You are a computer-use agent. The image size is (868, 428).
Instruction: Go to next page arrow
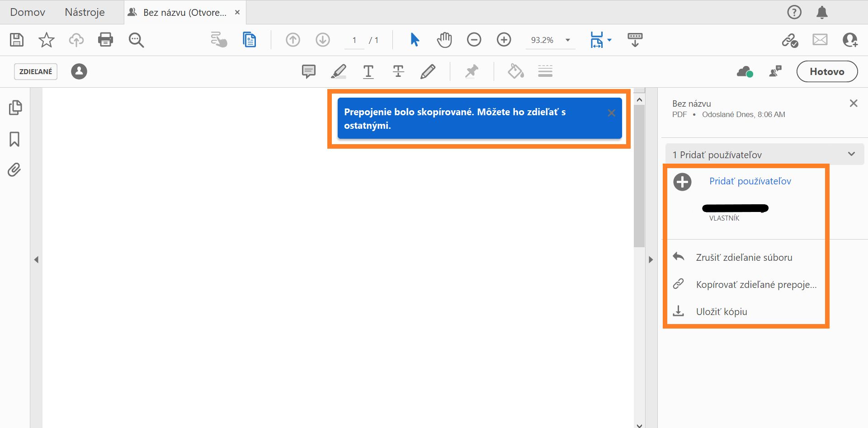point(323,40)
